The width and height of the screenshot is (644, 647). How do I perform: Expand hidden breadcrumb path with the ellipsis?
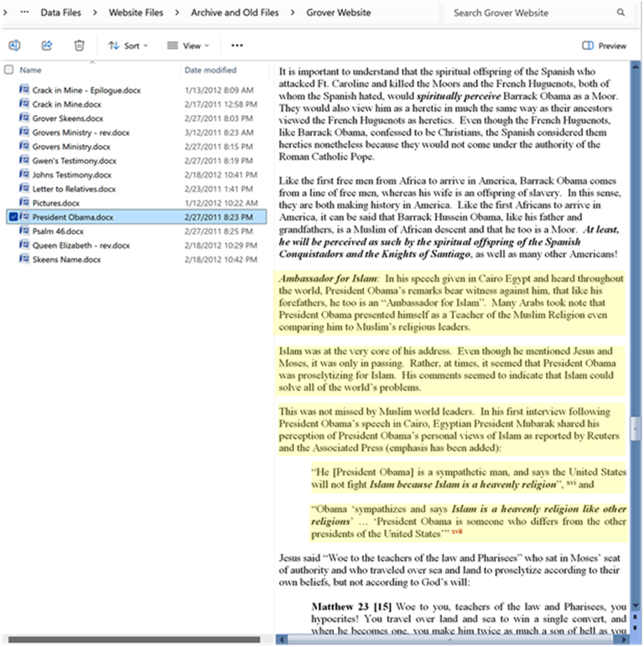pos(23,13)
